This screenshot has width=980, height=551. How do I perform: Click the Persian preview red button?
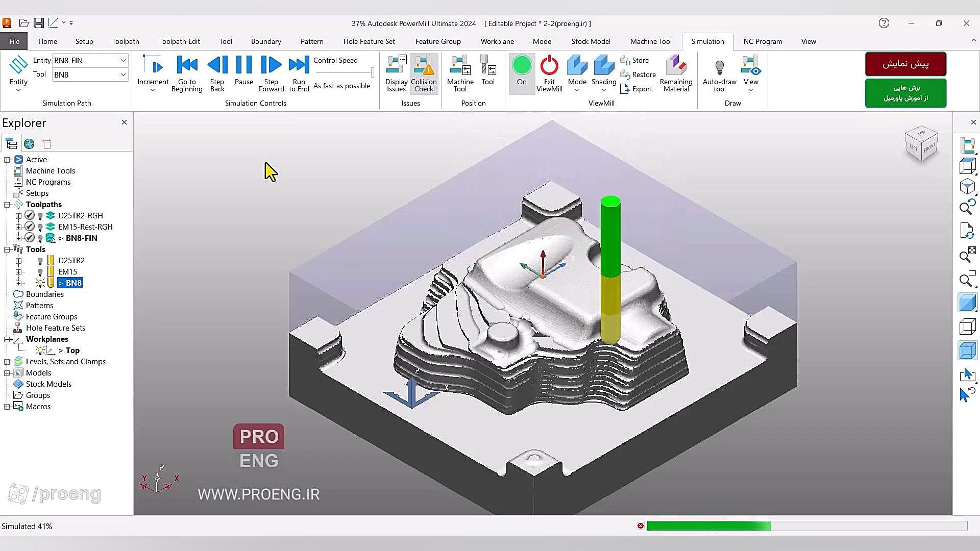[905, 64]
